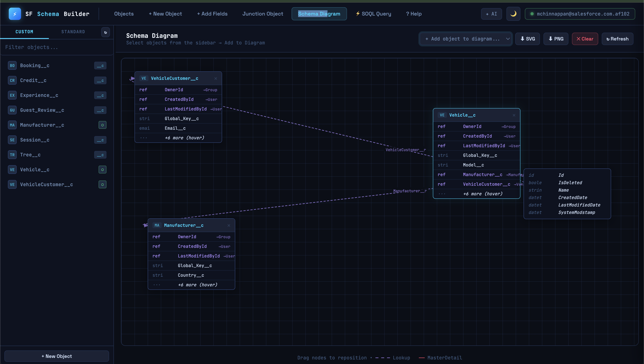
Task: Toggle Experience__c diagram badge
Action: (x=100, y=95)
